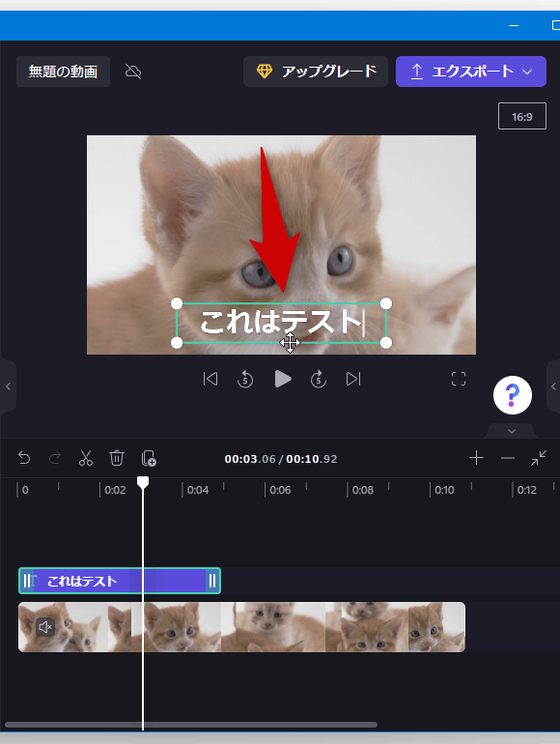Duplicate the selected clip

tap(149, 458)
